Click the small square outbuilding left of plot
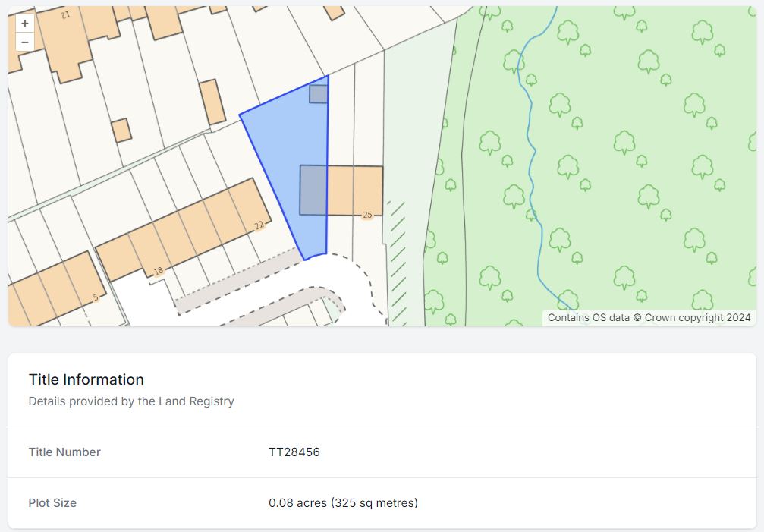764x532 pixels. pos(121,131)
